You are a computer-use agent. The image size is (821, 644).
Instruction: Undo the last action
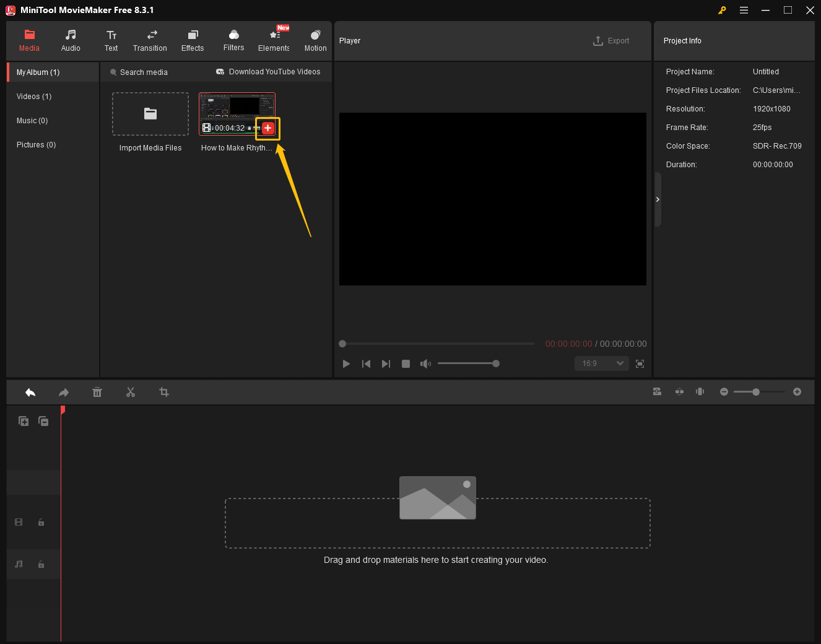pyautogui.click(x=30, y=392)
